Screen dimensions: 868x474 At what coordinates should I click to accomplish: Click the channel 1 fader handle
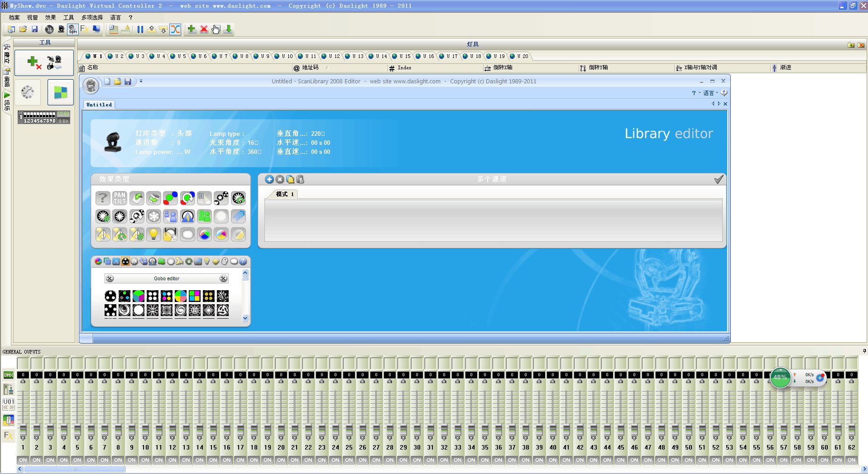click(x=23, y=429)
